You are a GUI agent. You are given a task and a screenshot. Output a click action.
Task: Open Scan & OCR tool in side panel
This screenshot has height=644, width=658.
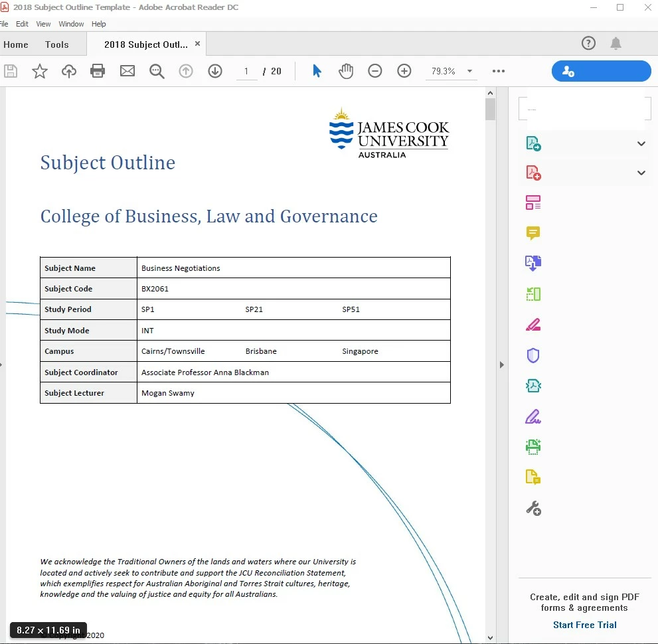tap(533, 447)
